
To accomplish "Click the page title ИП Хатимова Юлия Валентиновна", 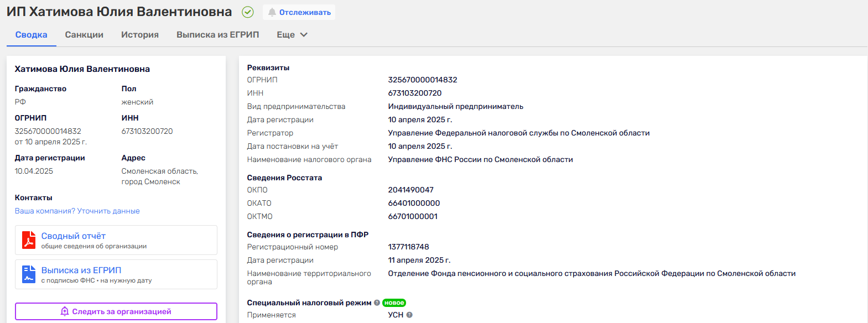I will (119, 12).
